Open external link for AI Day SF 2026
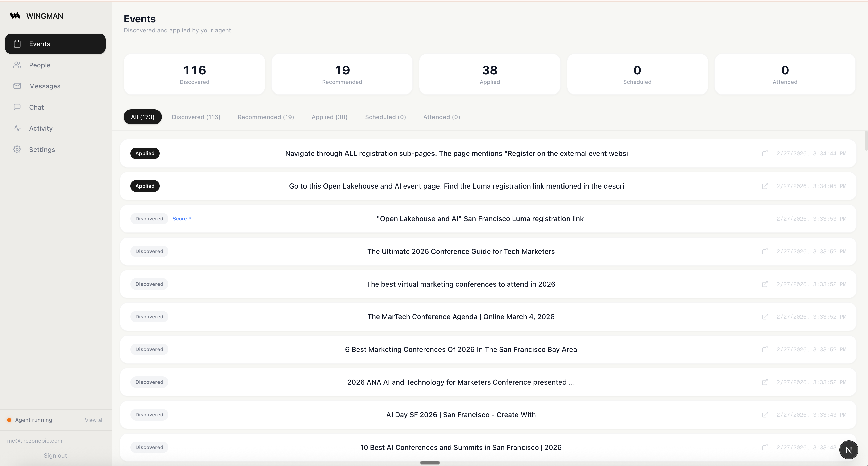Image resolution: width=868 pixels, height=466 pixels. [x=765, y=415]
